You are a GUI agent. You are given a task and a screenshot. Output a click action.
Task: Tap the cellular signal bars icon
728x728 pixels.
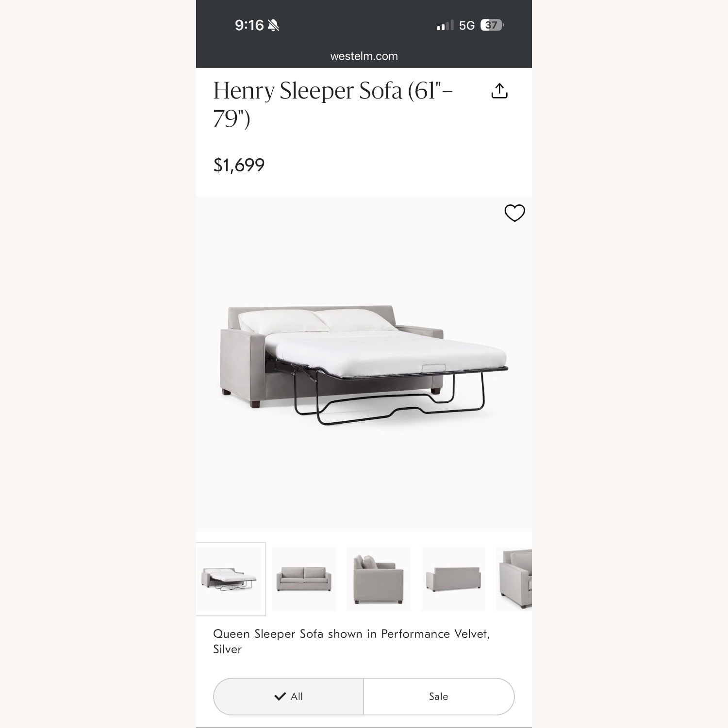445,25
